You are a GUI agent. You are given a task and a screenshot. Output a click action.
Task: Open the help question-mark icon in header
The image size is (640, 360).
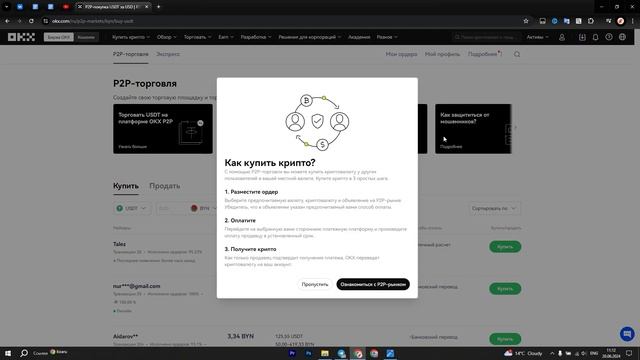[x=609, y=37]
